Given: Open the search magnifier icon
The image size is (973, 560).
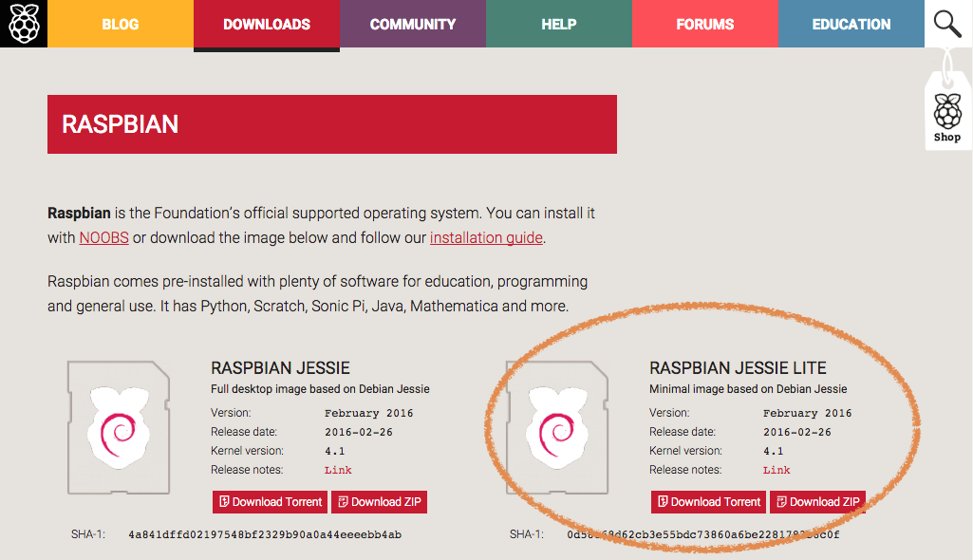Looking at the screenshot, I should (947, 24).
